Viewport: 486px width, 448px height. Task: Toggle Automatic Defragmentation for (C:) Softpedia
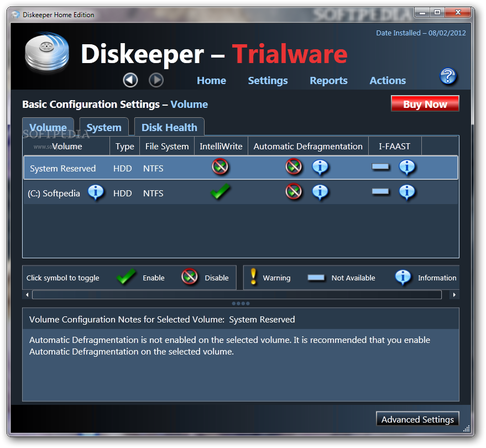click(x=294, y=192)
